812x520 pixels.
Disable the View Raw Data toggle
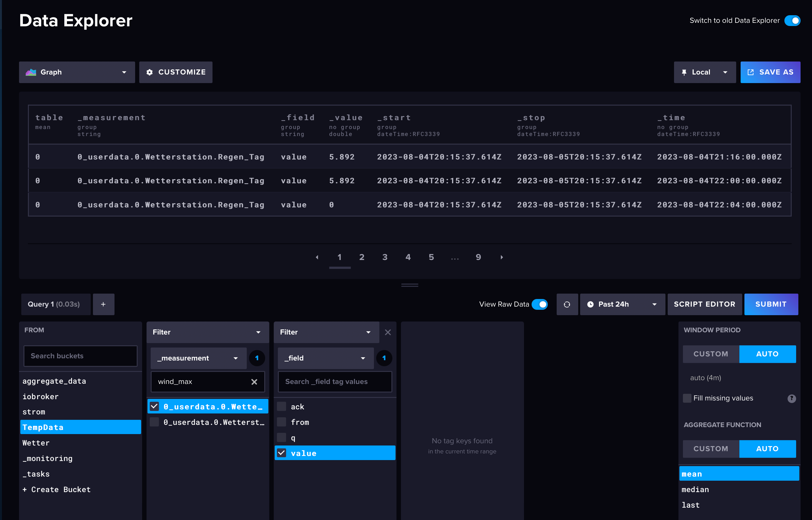pos(540,304)
